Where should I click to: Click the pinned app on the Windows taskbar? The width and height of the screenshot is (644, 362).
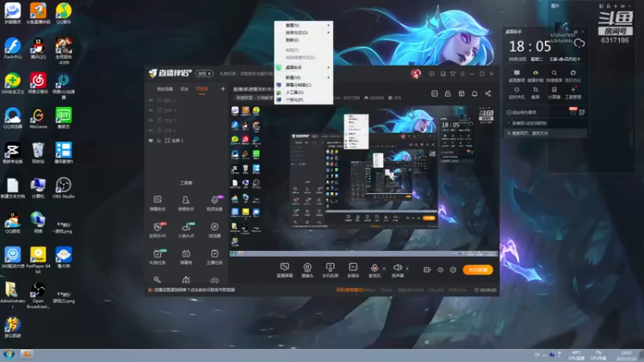click(27, 354)
